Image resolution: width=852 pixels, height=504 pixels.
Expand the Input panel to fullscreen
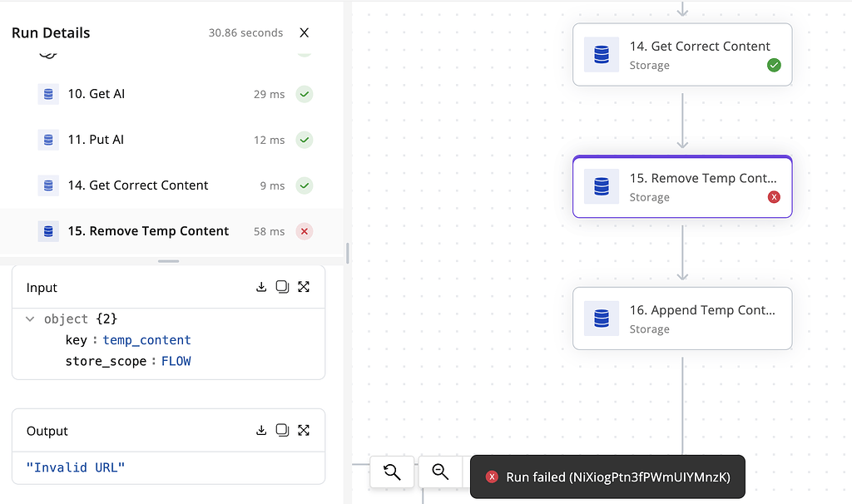tap(304, 287)
